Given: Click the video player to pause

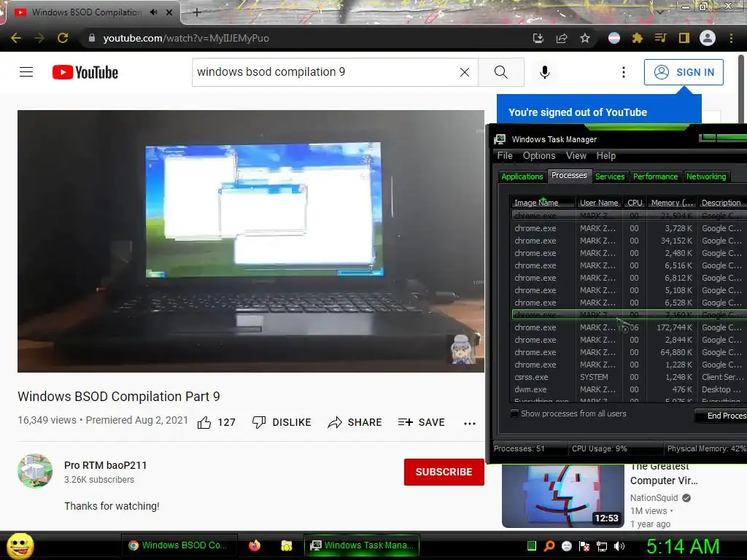Looking at the screenshot, I should (x=251, y=241).
